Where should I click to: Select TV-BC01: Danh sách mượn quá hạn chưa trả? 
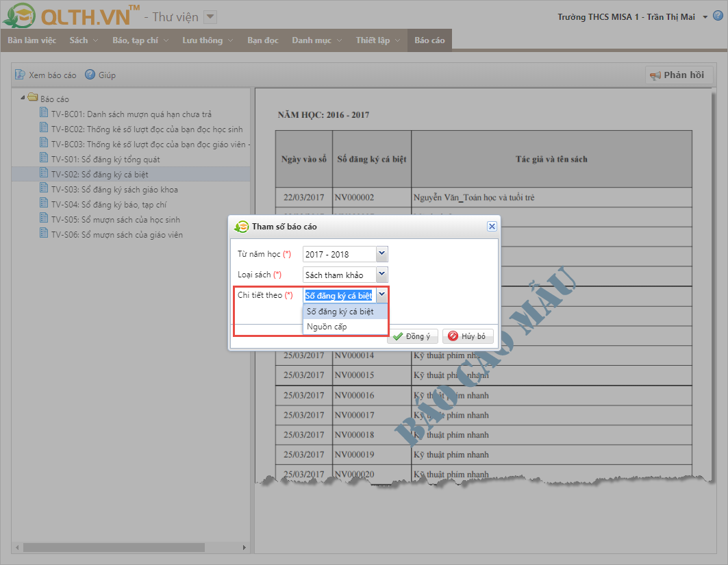[x=131, y=114]
